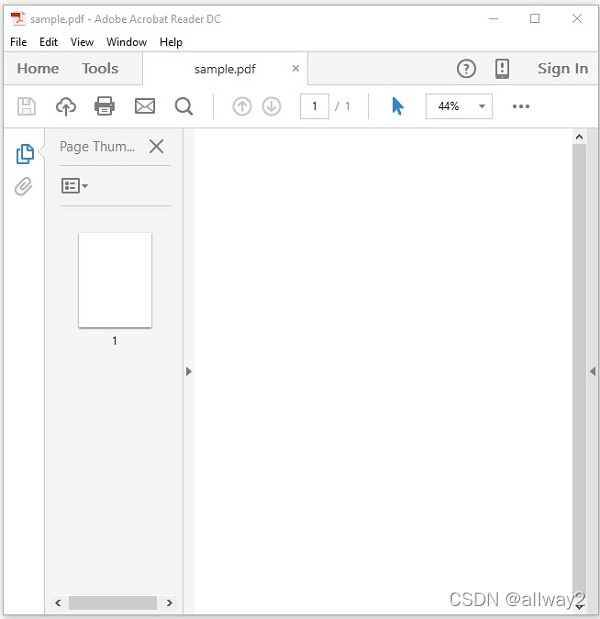
Task: Open the File menu
Action: click(x=19, y=42)
